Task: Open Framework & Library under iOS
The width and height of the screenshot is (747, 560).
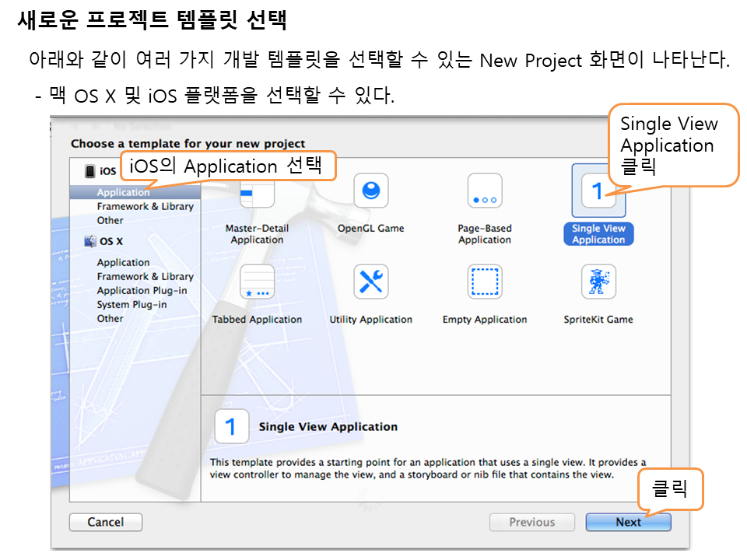Action: (145, 206)
